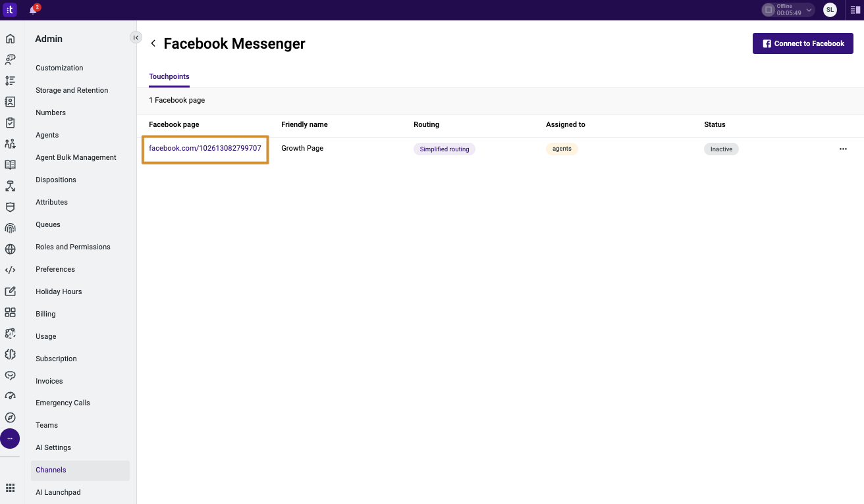Open the app launcher grid at bottom
The height and width of the screenshot is (504, 864).
[10, 488]
